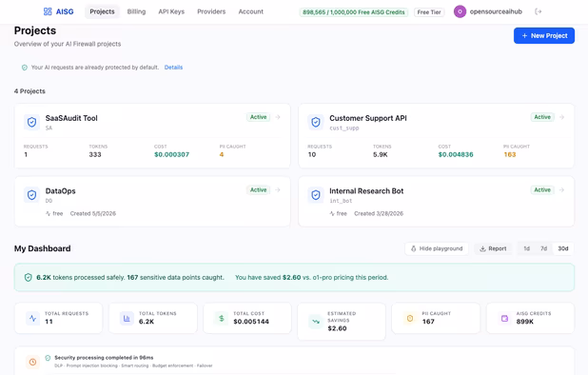This screenshot has width=588, height=375.
Task: Click the Total Cost dollar icon
Action: [x=222, y=319]
